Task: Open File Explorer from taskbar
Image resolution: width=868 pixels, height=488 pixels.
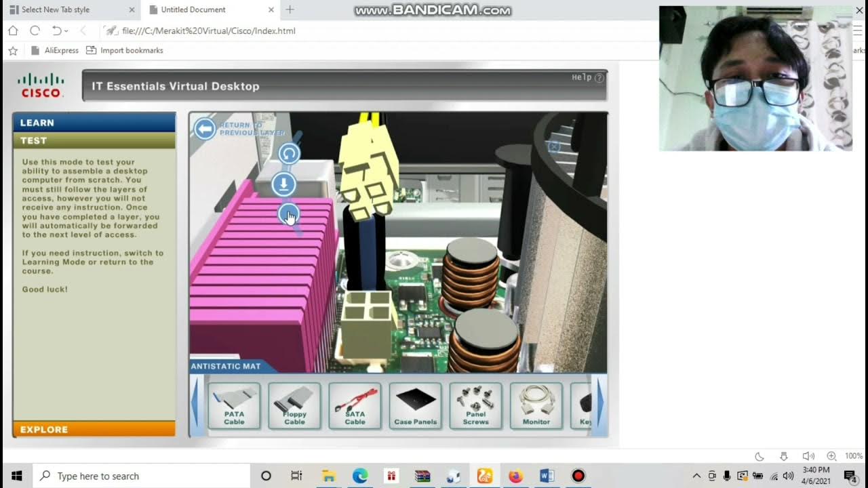Action: click(x=328, y=476)
